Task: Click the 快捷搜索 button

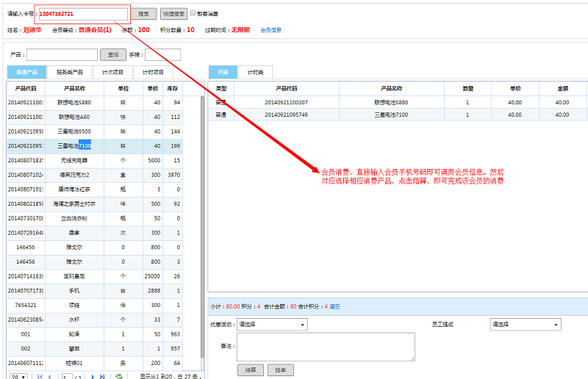Action: 173,13
